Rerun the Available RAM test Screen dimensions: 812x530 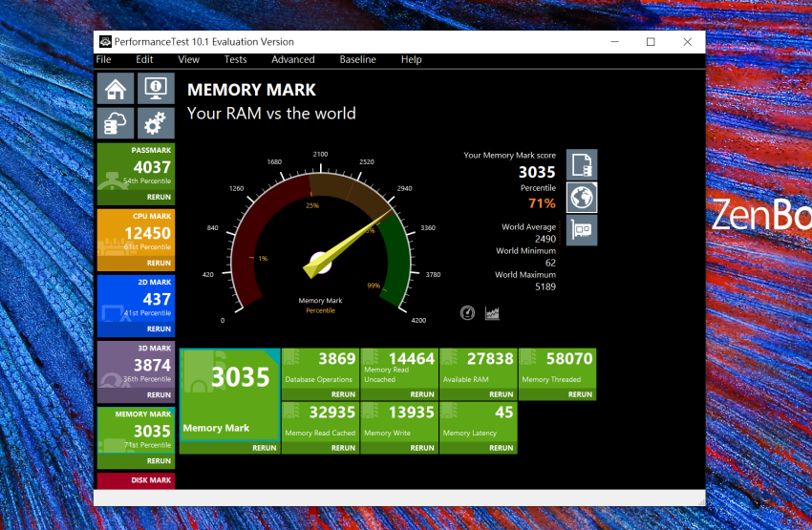click(502, 394)
